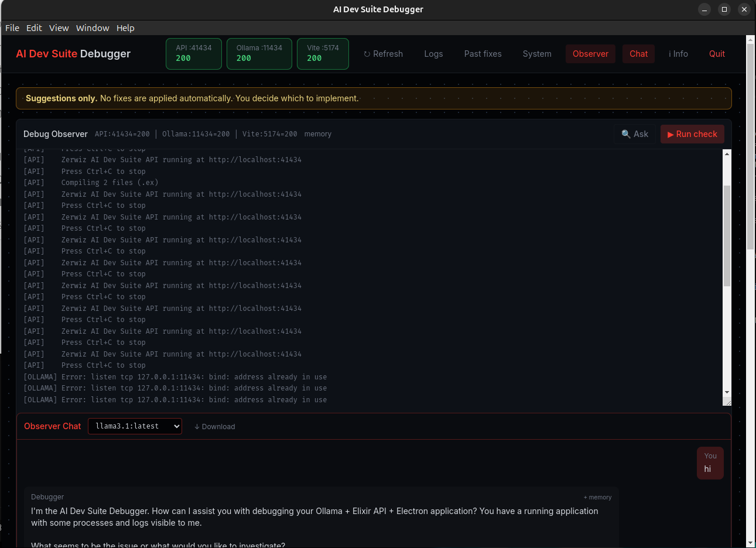Open the Window menu

93,28
